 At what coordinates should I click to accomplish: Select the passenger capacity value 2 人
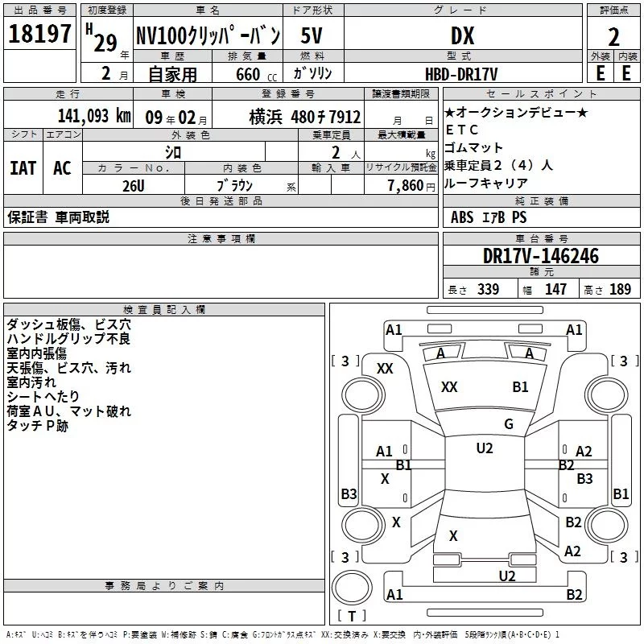(x=346, y=153)
